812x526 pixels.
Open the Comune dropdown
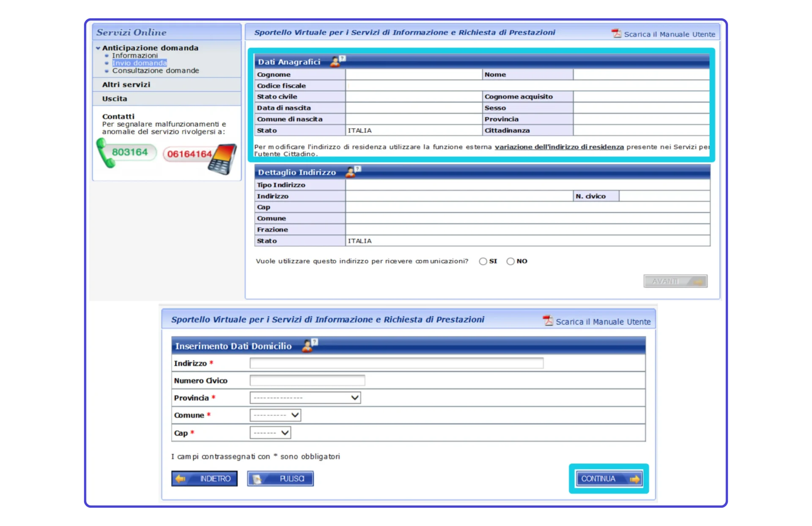click(275, 415)
